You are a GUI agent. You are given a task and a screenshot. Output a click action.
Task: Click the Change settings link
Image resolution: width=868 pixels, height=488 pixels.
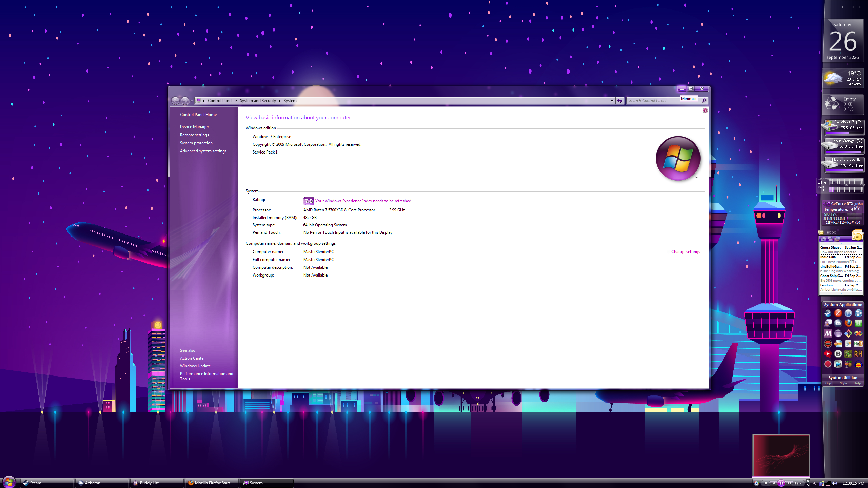point(686,252)
